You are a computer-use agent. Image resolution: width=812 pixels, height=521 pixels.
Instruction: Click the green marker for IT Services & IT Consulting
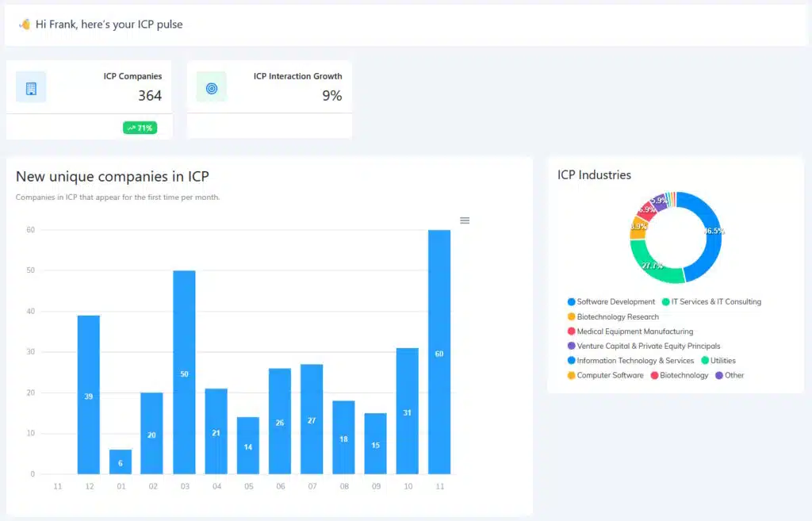666,302
